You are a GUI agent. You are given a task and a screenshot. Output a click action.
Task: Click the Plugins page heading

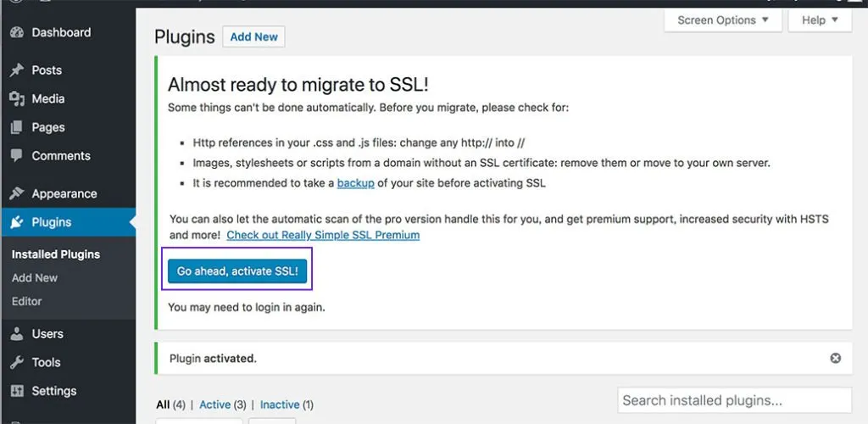point(184,37)
